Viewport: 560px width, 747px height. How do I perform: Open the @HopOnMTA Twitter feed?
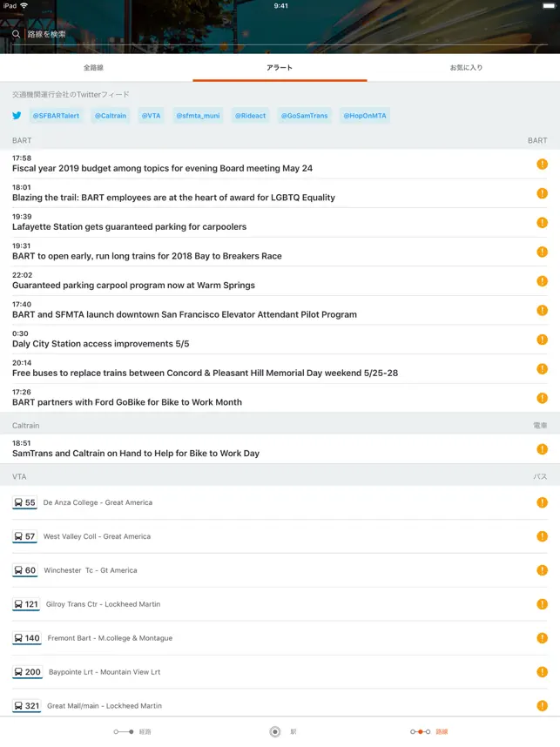pyautogui.click(x=364, y=115)
